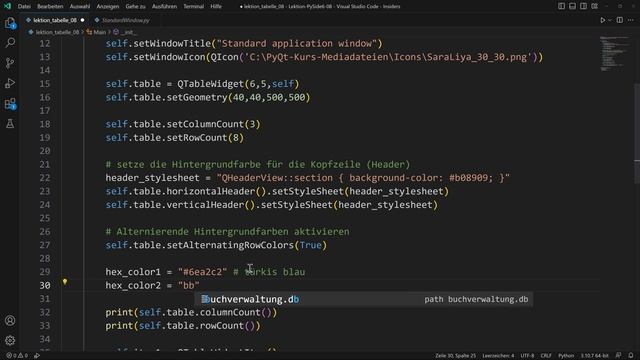The height and width of the screenshot is (360, 640).
Task: Change indentation via Leerzeichen: 4
Action: pos(498,356)
